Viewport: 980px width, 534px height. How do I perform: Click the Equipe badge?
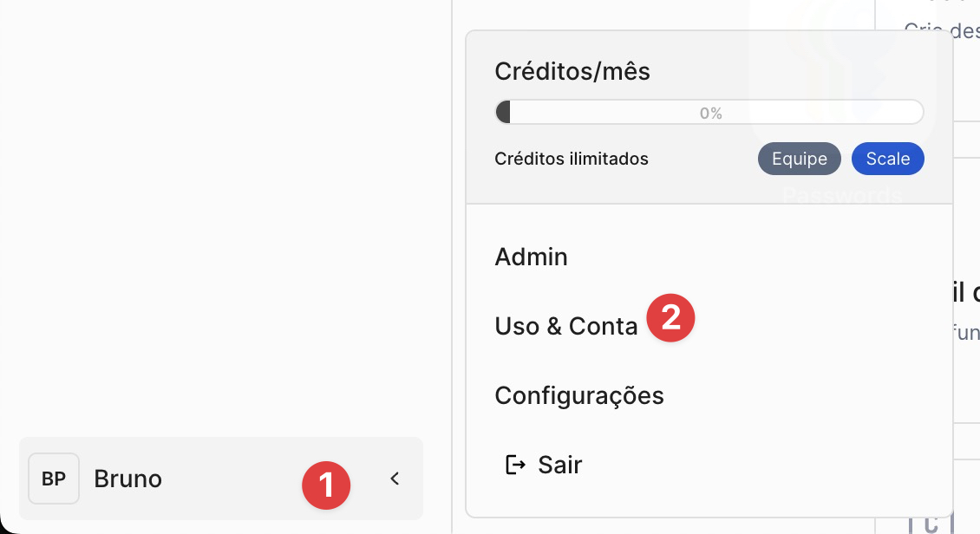pos(799,159)
